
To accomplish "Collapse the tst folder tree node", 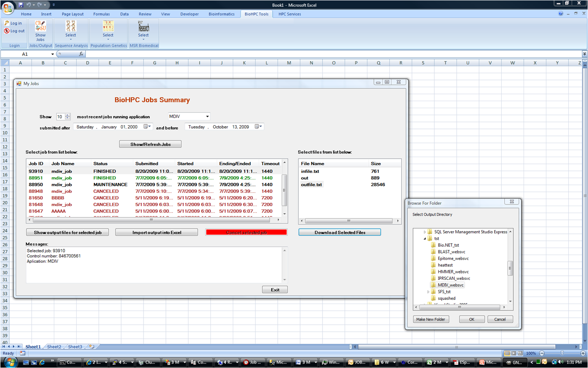I will (x=424, y=239).
